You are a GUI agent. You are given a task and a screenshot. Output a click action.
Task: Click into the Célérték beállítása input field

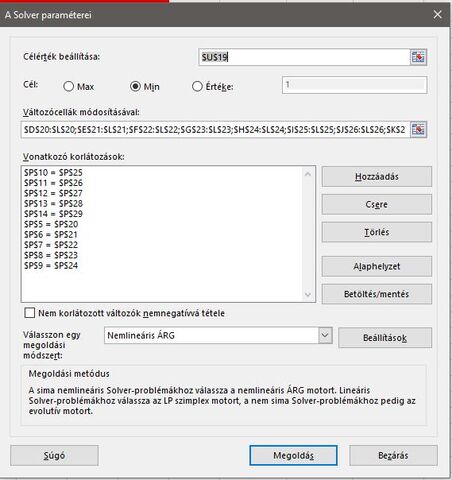pyautogui.click(x=304, y=57)
